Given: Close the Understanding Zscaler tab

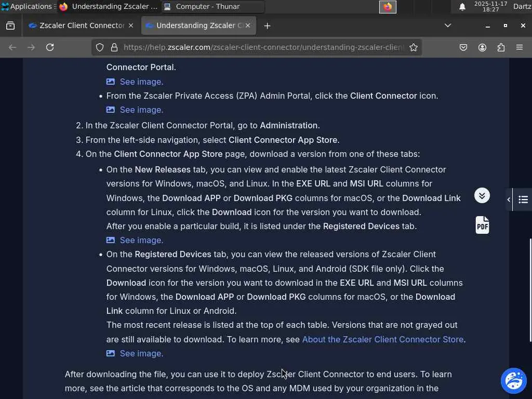Looking at the screenshot, I should point(248,25).
